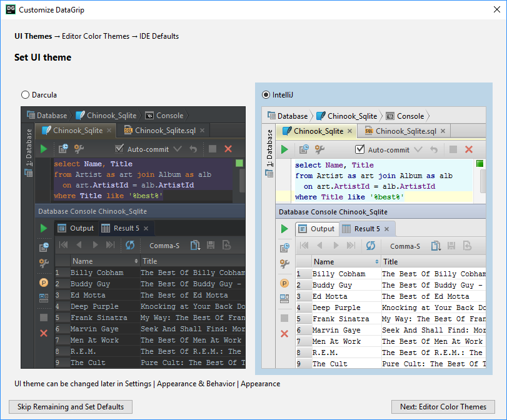Select the IntelliJ theme radio button
Viewport: 507px width, 420px height.
266,95
